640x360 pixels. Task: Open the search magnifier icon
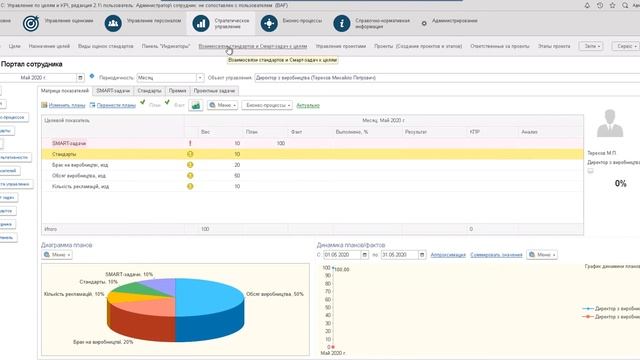[x=625, y=5]
